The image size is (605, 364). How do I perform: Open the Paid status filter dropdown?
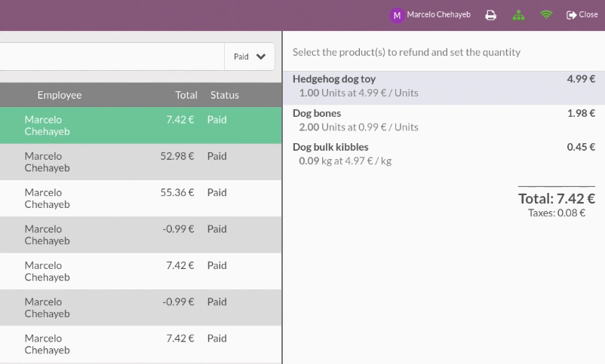(249, 57)
